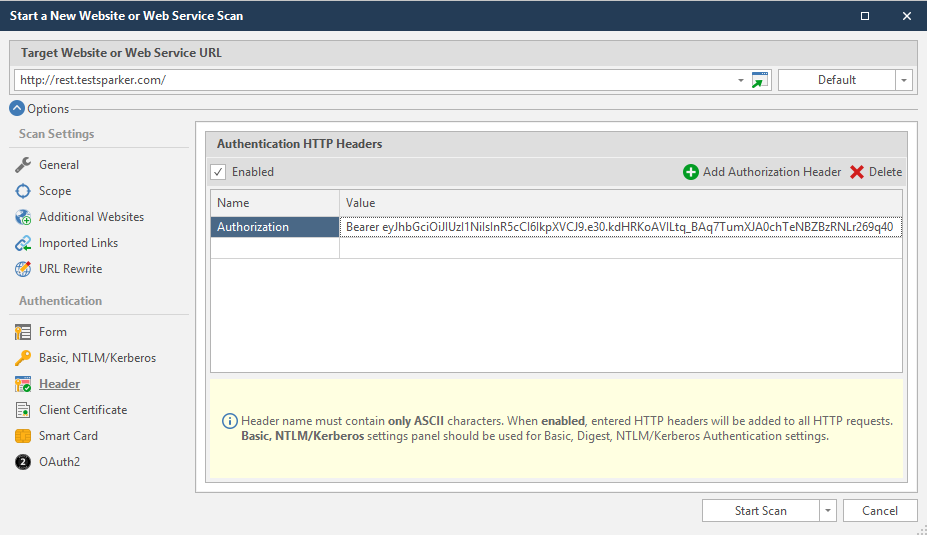Click the empty name cell below Authorization
This screenshot has height=535, width=927.
[275, 248]
